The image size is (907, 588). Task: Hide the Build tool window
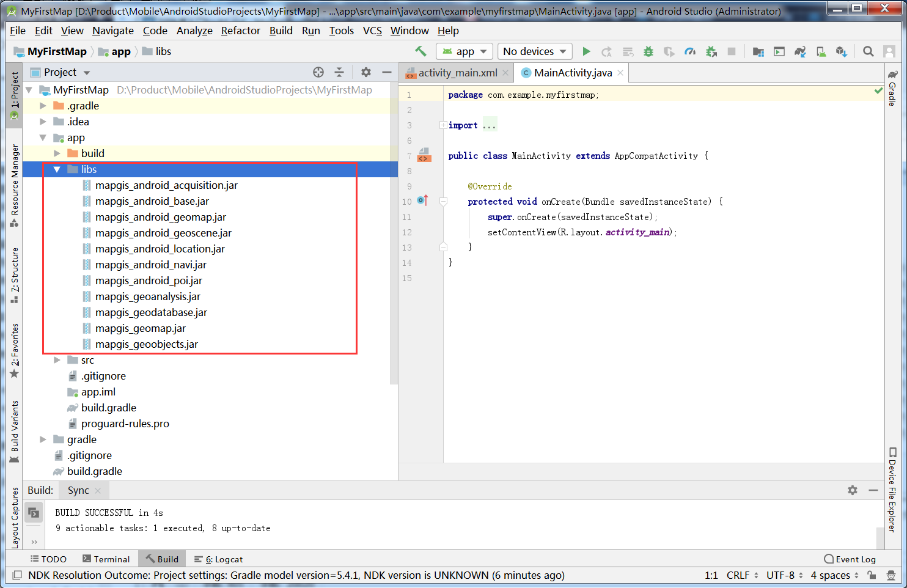[873, 490]
